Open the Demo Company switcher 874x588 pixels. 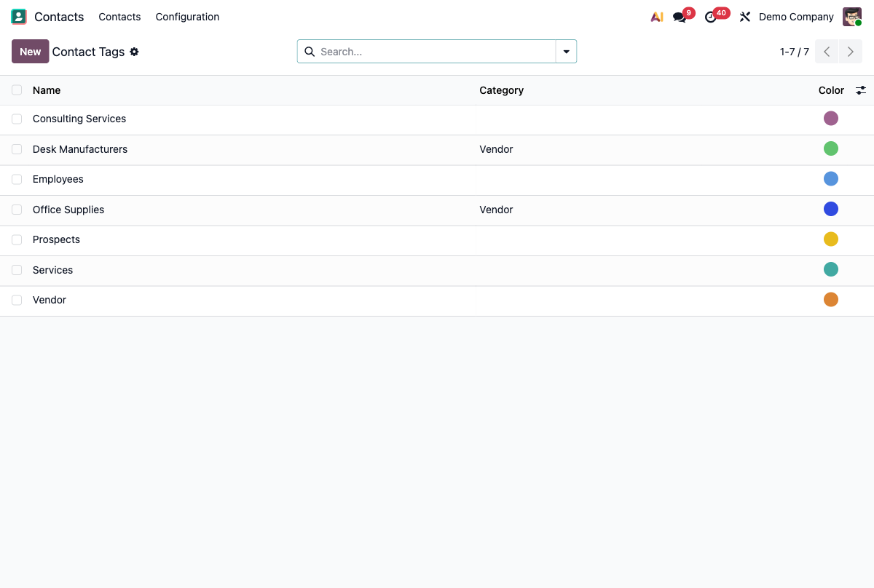click(796, 17)
